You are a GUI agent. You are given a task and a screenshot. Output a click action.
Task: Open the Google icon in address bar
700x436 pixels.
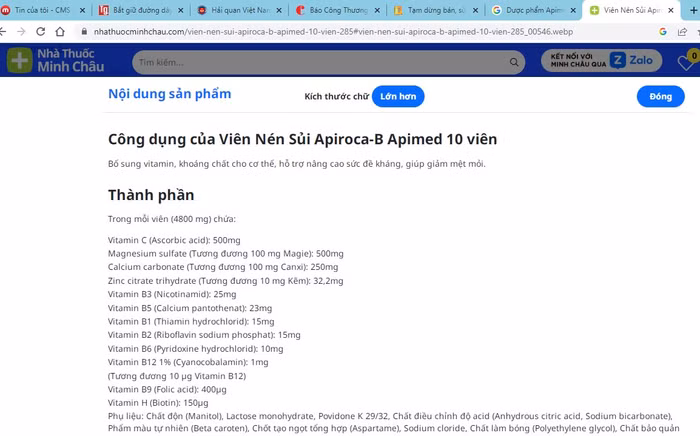pyautogui.click(x=663, y=32)
